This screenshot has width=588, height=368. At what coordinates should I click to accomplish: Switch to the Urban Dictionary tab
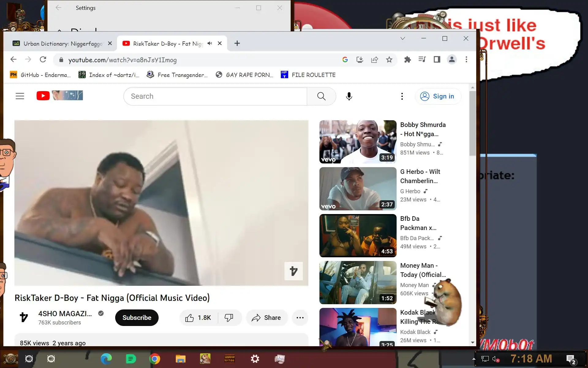(x=61, y=44)
